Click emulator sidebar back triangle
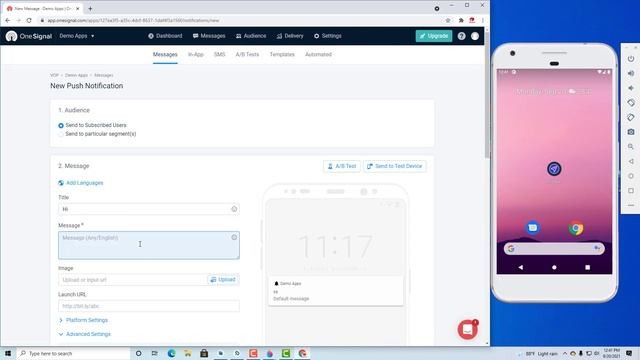Image resolution: width=640 pixels, height=360 pixels. tap(631, 161)
